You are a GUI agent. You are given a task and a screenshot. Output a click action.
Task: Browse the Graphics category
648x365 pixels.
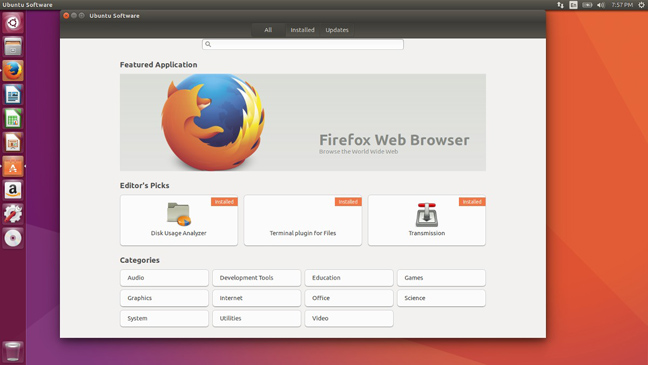164,298
